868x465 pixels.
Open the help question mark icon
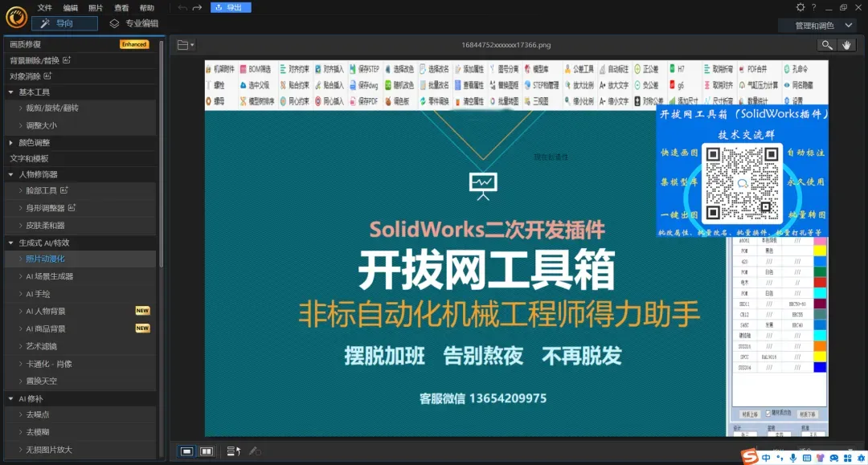point(813,7)
